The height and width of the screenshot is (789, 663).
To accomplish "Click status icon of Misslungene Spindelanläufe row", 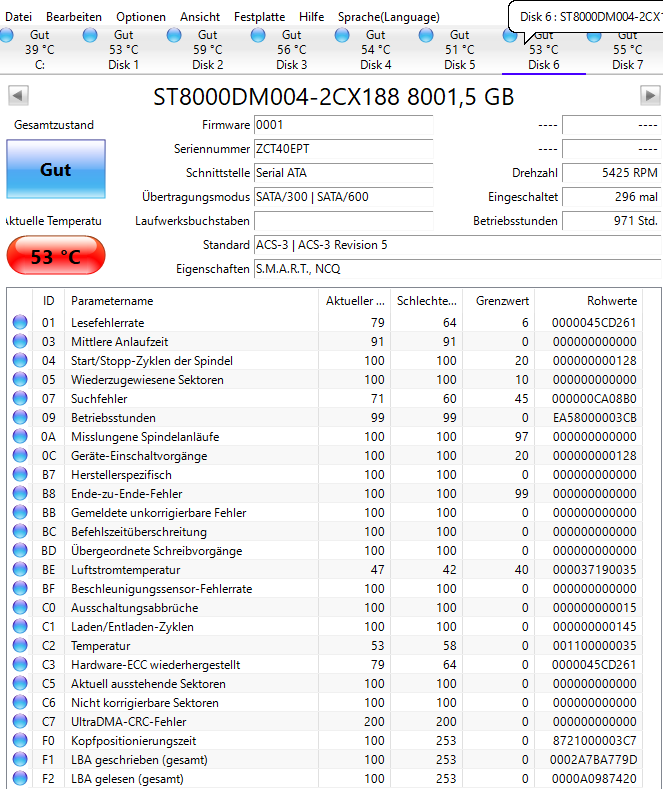I will point(20,436).
